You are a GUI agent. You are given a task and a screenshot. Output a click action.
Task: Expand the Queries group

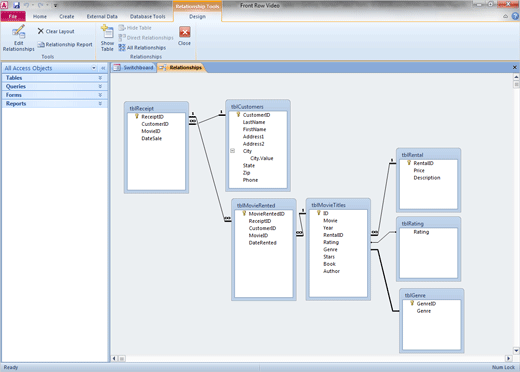click(x=55, y=86)
